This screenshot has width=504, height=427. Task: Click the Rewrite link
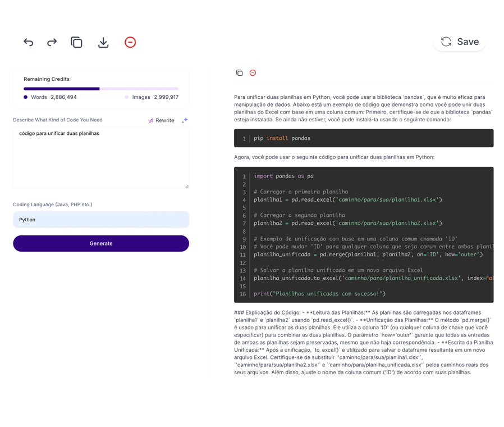pos(161,120)
